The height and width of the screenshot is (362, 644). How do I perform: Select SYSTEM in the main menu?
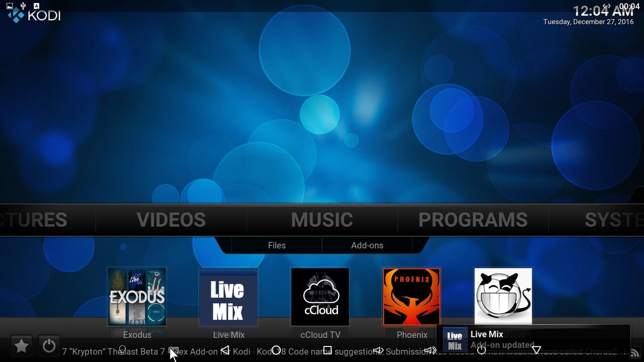coord(614,220)
